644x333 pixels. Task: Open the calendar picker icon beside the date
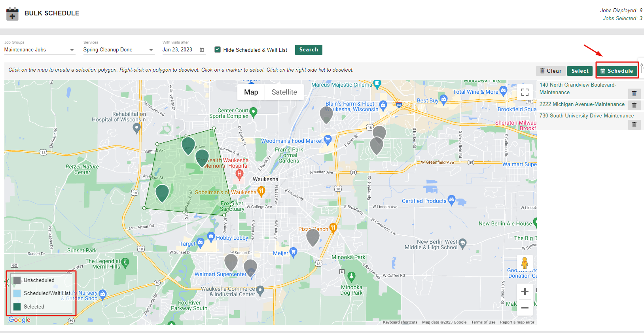[x=202, y=50]
